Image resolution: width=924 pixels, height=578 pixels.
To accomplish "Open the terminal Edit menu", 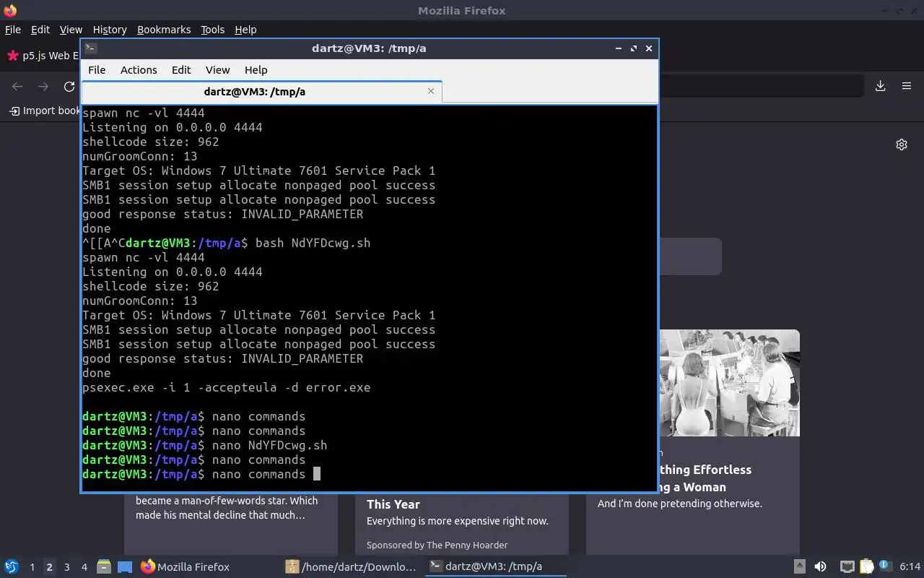I will (x=181, y=70).
